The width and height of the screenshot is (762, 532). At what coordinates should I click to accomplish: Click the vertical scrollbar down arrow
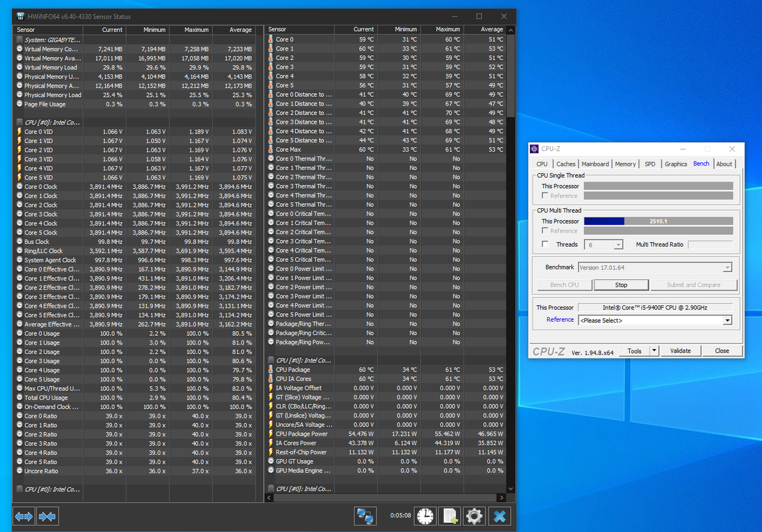510,489
